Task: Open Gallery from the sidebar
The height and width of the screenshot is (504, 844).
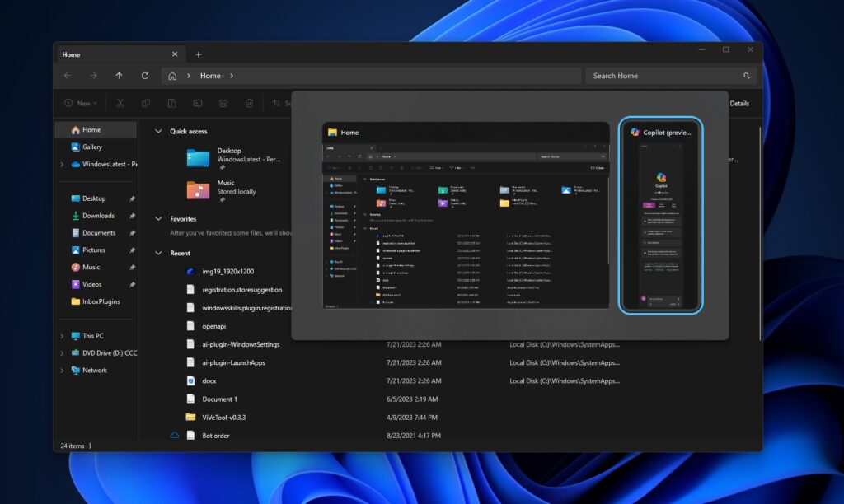Action: (91, 147)
